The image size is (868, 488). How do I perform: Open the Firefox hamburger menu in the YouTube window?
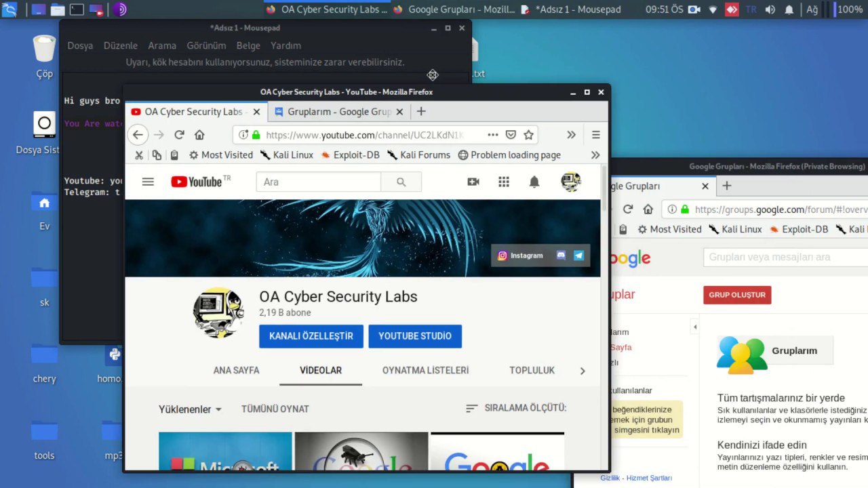595,135
